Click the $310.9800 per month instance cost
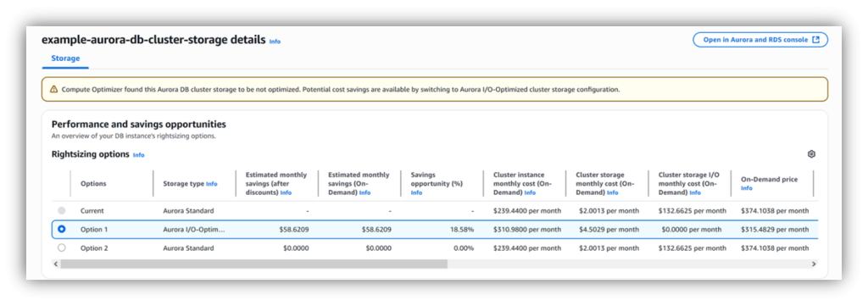This screenshot has height=306, width=868. pyautogui.click(x=527, y=229)
